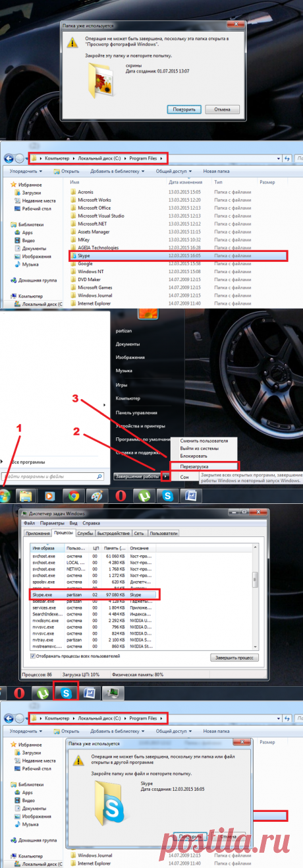Open the Paint palette taskbar icon
This screenshot has width=303, height=868.
tap(97, 495)
